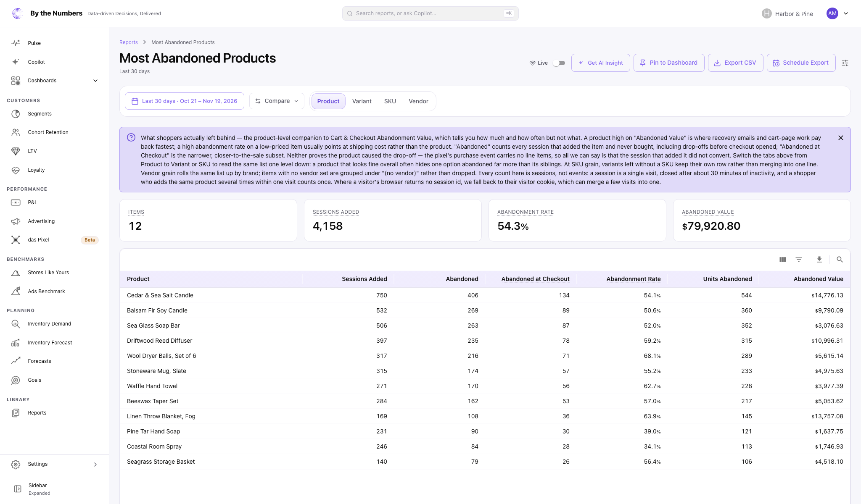Click Export CSV button
Screen dimensions: 861x504
[x=736, y=63]
